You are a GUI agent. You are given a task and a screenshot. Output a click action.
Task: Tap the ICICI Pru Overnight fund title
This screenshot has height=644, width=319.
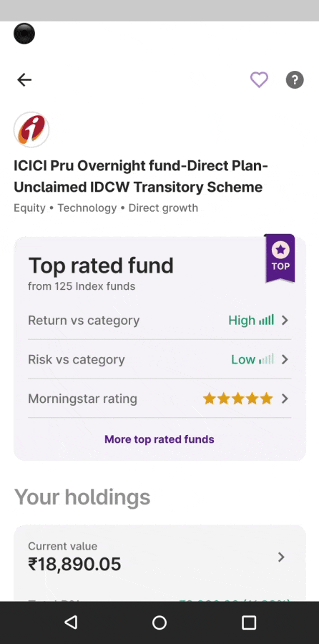coord(141,177)
